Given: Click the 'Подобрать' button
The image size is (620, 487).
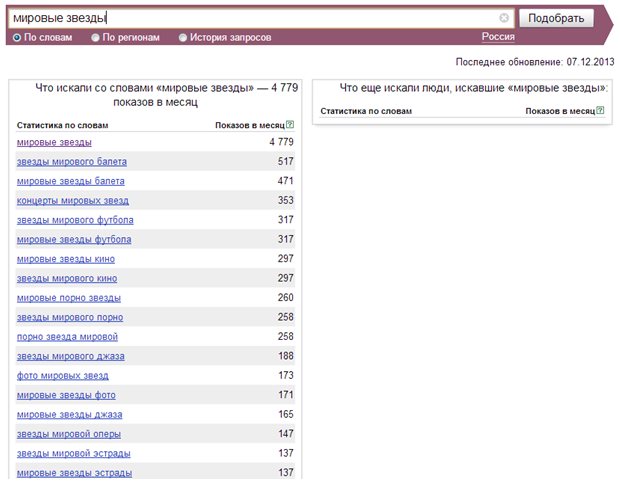Looking at the screenshot, I should coord(556,18).
